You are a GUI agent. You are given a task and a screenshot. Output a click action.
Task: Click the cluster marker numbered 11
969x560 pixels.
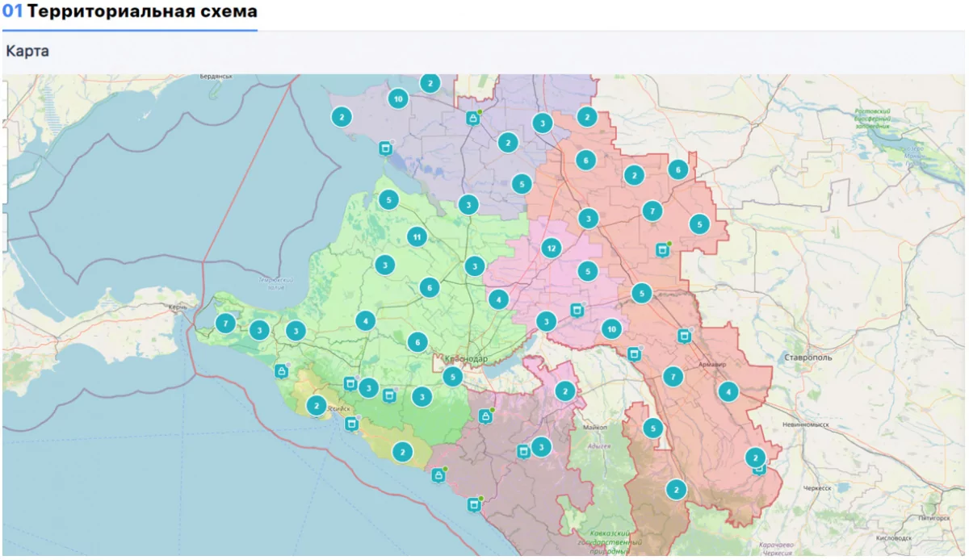pos(416,236)
